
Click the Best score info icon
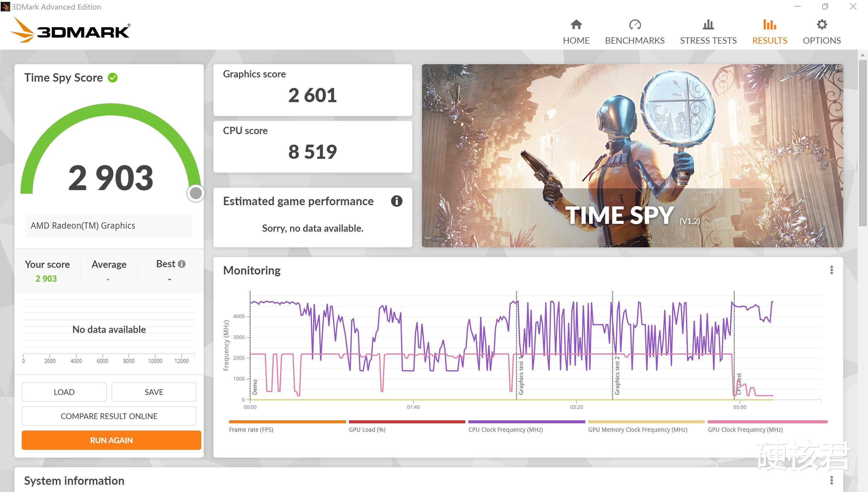[x=182, y=264]
